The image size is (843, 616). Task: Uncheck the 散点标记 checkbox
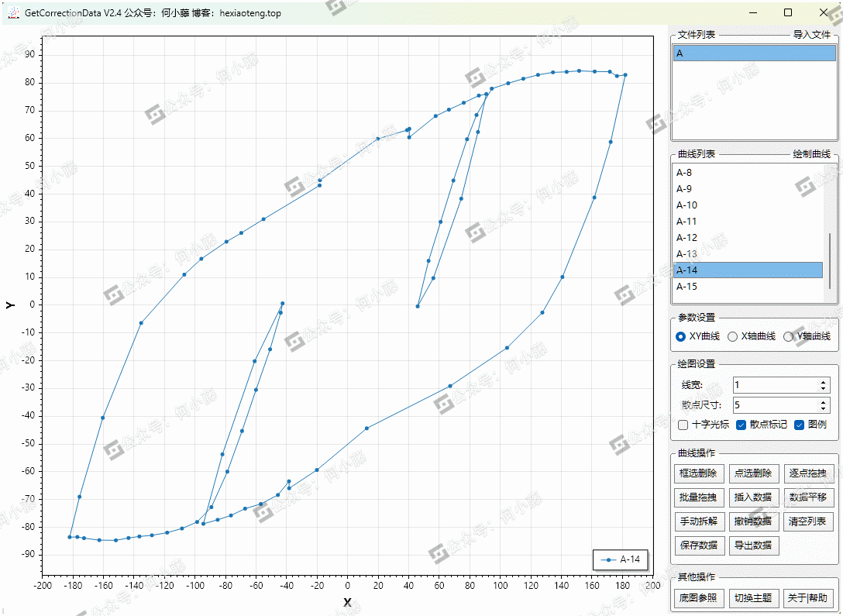(741, 425)
